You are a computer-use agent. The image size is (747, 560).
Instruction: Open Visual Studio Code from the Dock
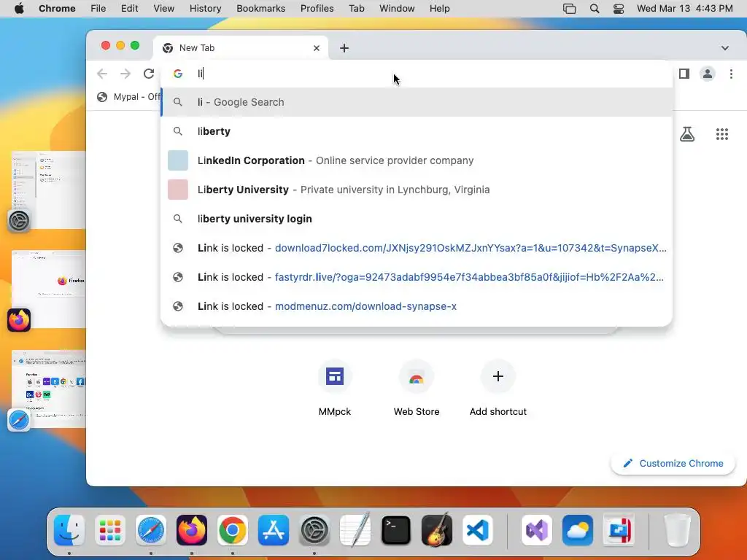[x=478, y=530]
